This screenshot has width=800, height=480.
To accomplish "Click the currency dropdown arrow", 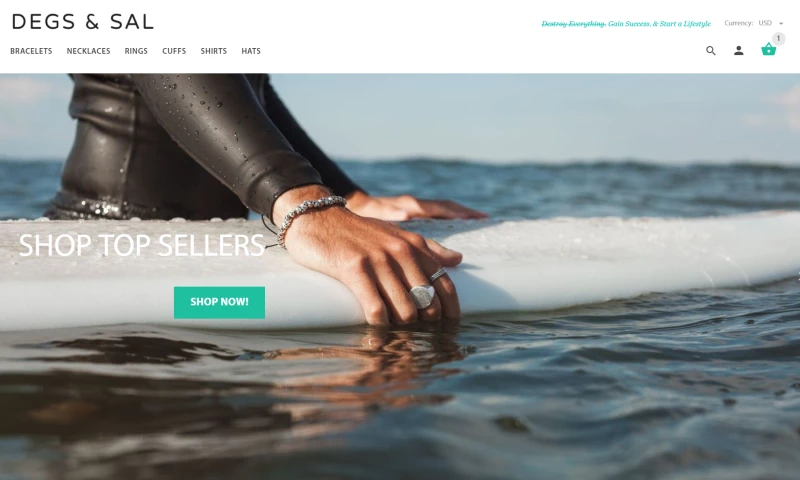I will 781,23.
